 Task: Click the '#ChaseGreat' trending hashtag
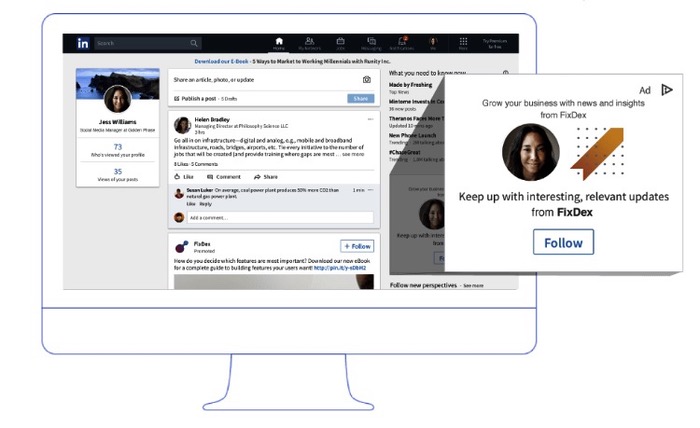(404, 152)
